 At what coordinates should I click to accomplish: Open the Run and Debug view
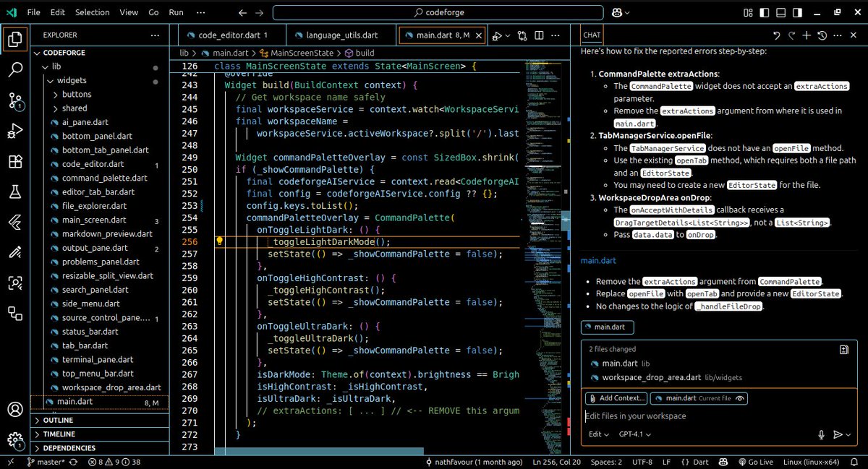click(x=15, y=132)
